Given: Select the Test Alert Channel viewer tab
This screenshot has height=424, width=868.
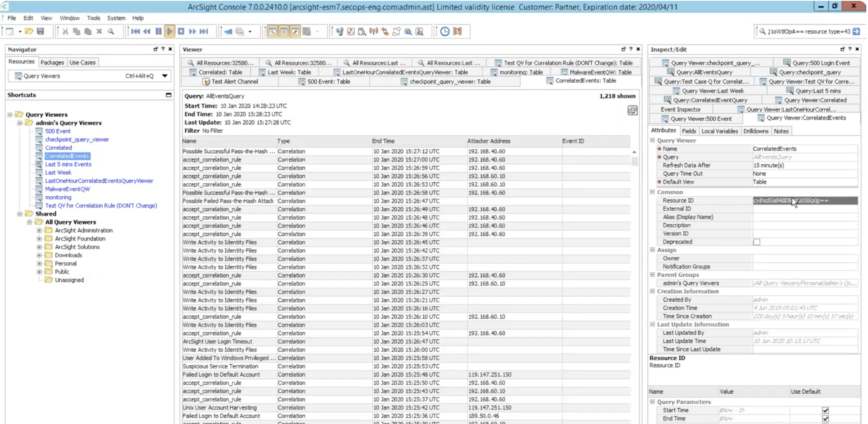Looking at the screenshot, I should point(231,81).
